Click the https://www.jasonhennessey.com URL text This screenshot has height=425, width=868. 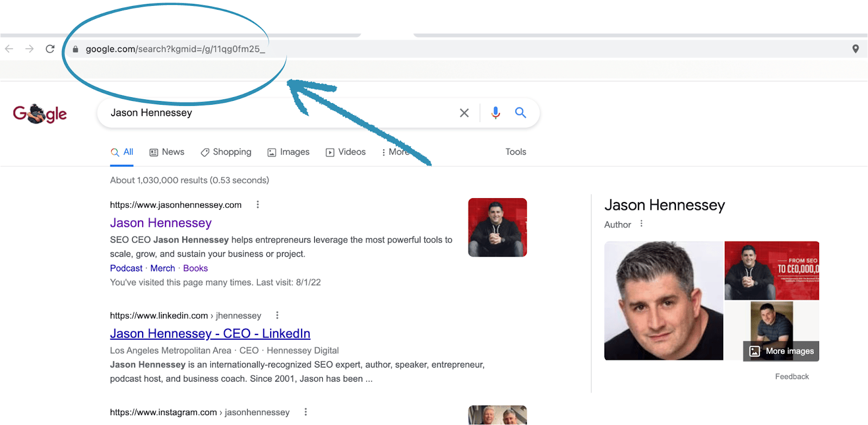(x=176, y=205)
